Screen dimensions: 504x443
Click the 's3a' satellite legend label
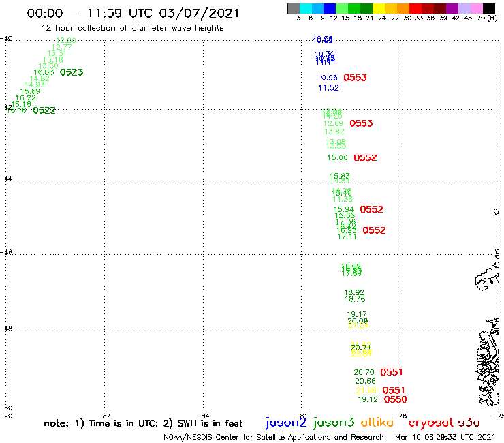point(469,423)
